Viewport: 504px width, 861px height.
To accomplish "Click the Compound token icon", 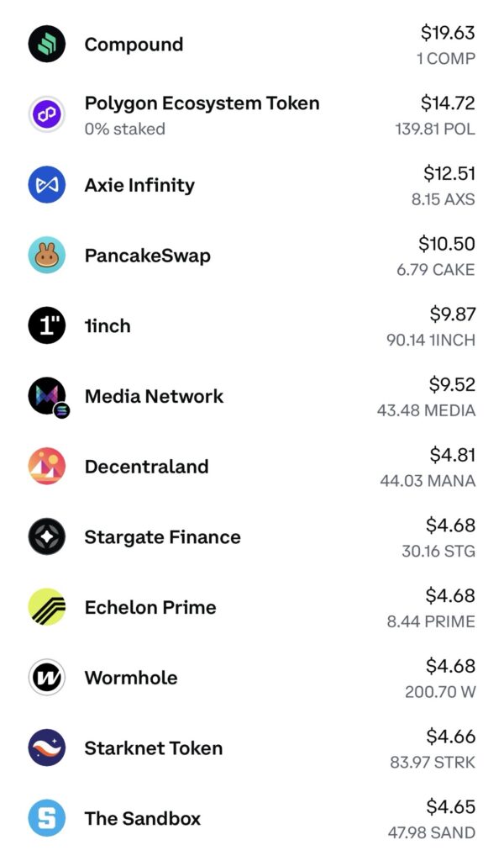I will (x=47, y=45).
